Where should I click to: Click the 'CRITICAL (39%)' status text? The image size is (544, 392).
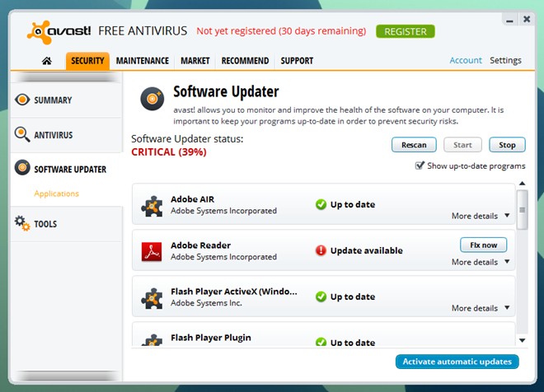[169, 152]
